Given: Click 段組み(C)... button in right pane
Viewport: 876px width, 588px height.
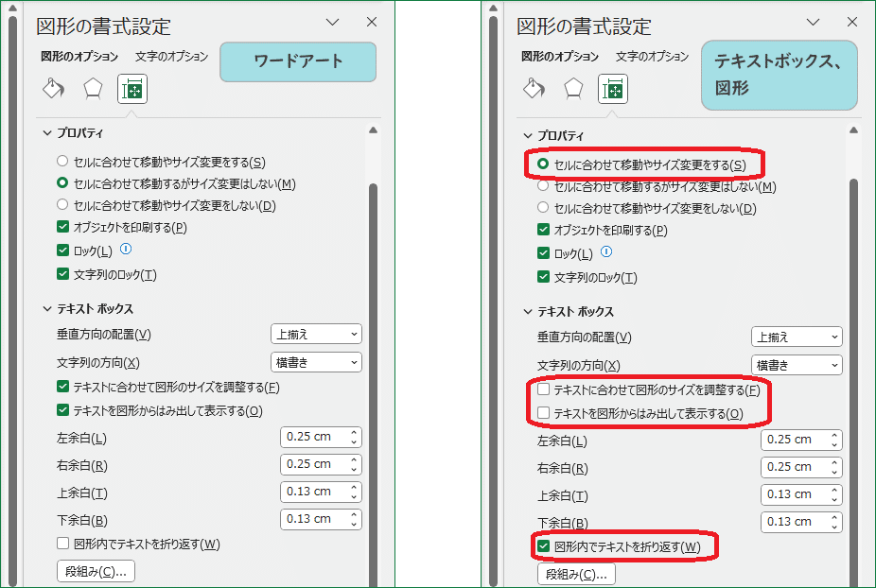Looking at the screenshot, I should (576, 574).
